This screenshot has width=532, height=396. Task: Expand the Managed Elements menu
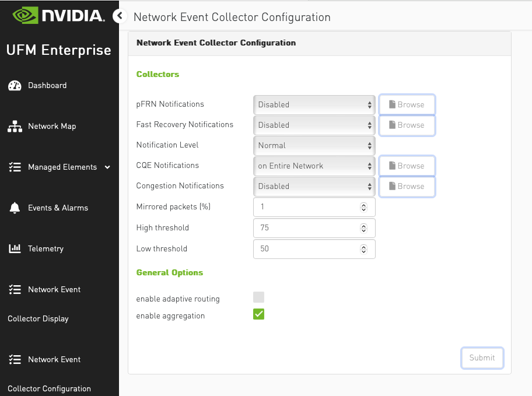tap(106, 167)
